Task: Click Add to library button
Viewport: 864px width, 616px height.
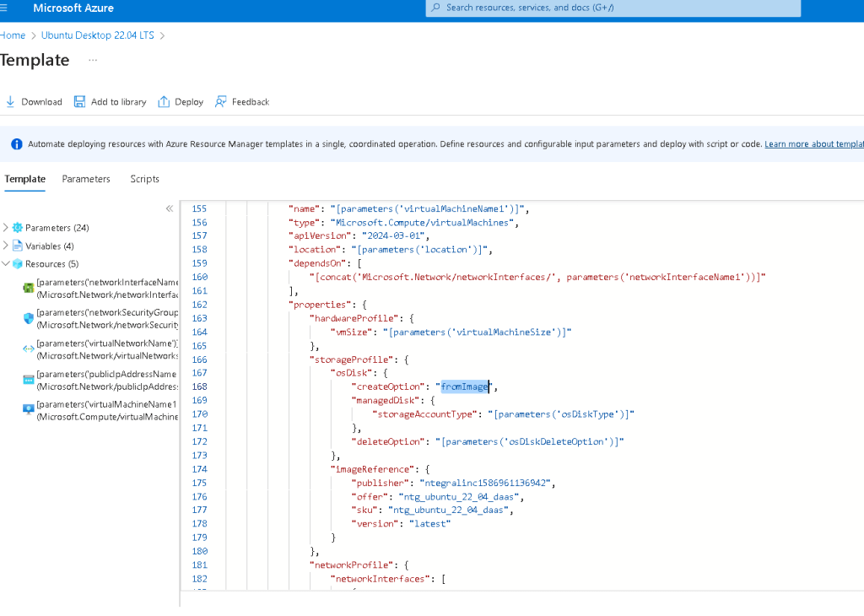Action: click(111, 102)
